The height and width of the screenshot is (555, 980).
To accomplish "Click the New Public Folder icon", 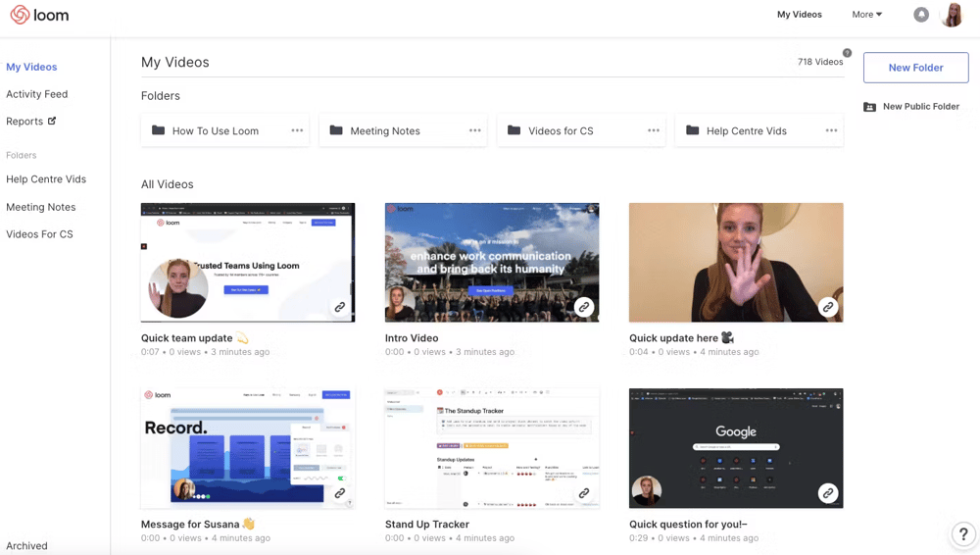I will point(869,107).
